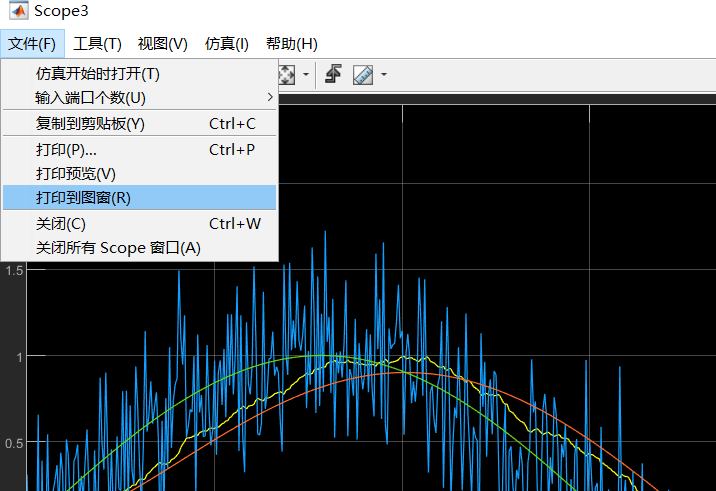This screenshot has height=491, width=716.
Task: Open the 帮助(H) menu
Action: pyautogui.click(x=292, y=44)
